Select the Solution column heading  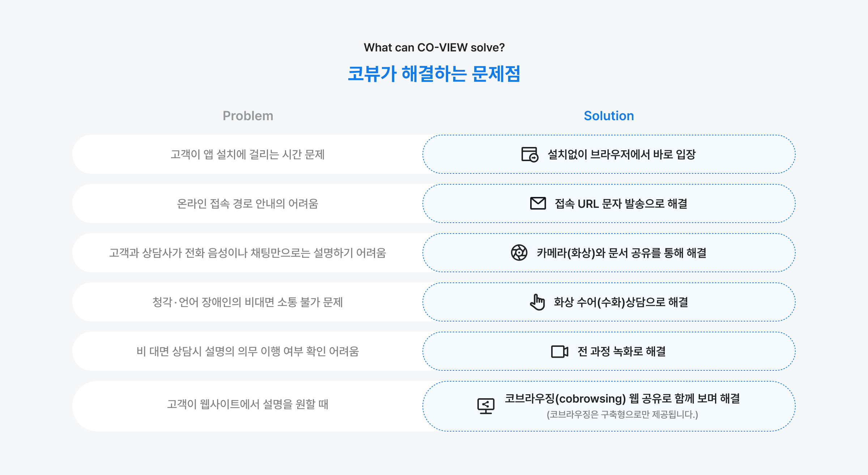(609, 116)
